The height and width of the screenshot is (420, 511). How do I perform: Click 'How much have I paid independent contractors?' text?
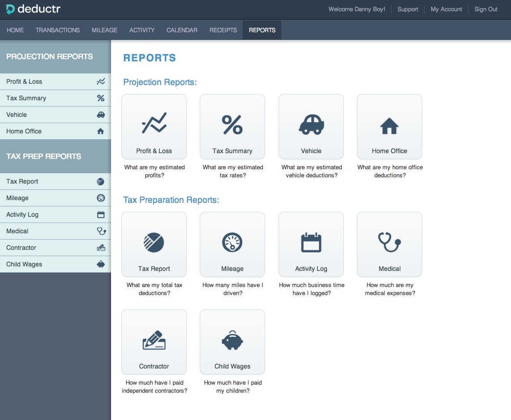(x=155, y=386)
